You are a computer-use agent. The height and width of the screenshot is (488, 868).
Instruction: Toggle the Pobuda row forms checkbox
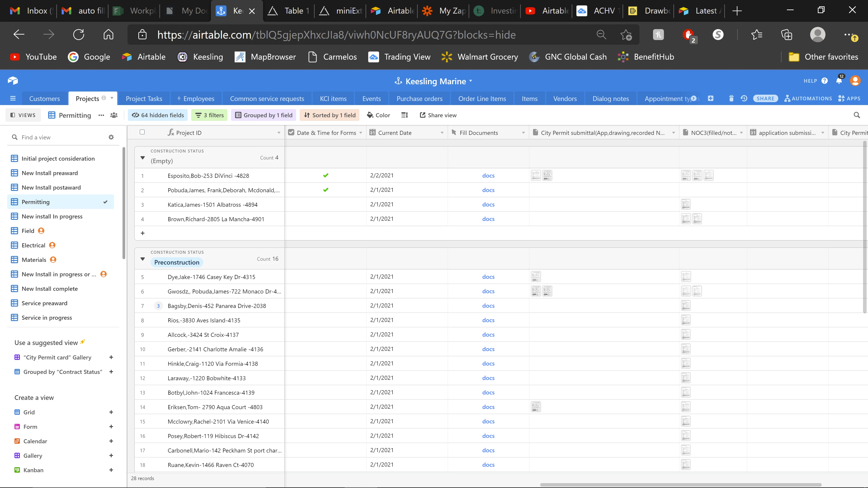(325, 190)
